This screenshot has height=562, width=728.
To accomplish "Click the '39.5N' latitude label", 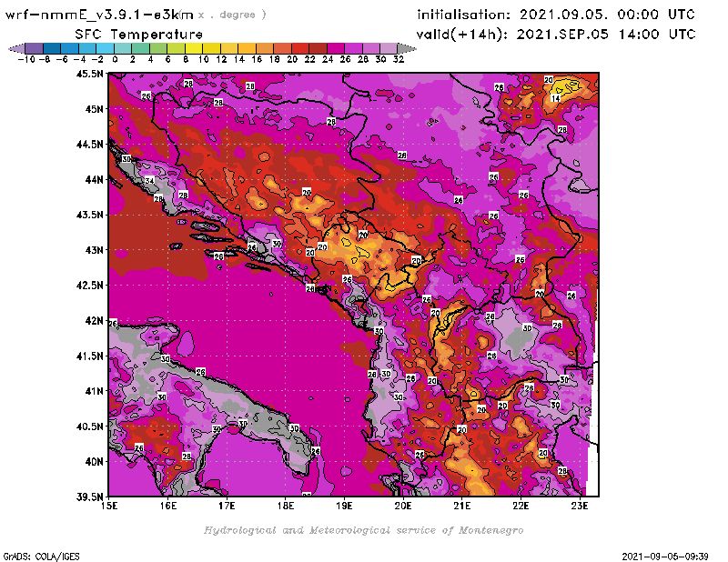I will [x=89, y=497].
